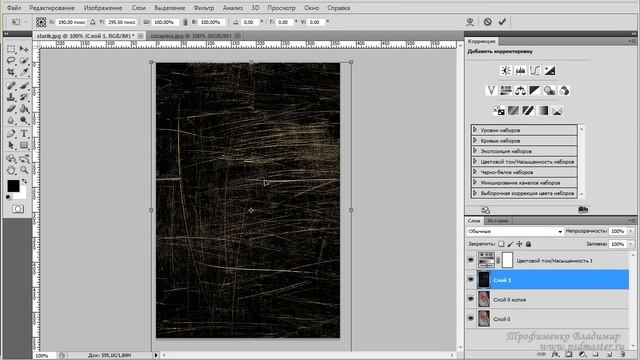The width and height of the screenshot is (640, 360).
Task: Select the Paint Bucket tool
Action: coord(24,109)
